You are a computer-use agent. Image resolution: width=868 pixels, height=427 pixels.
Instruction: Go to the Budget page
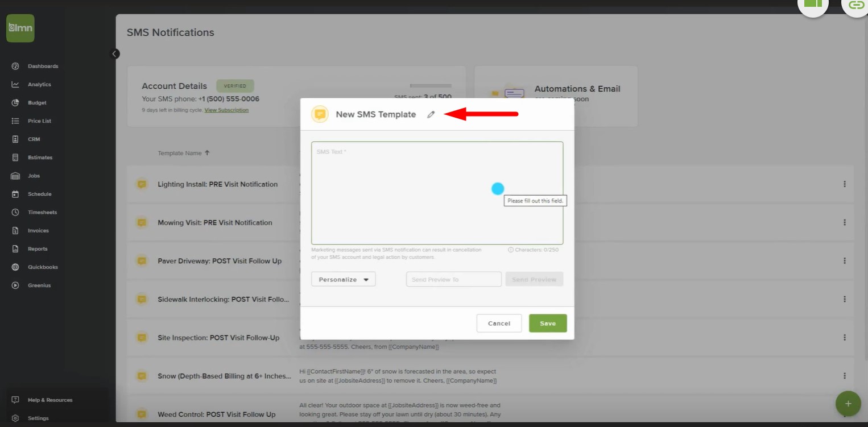click(x=37, y=103)
